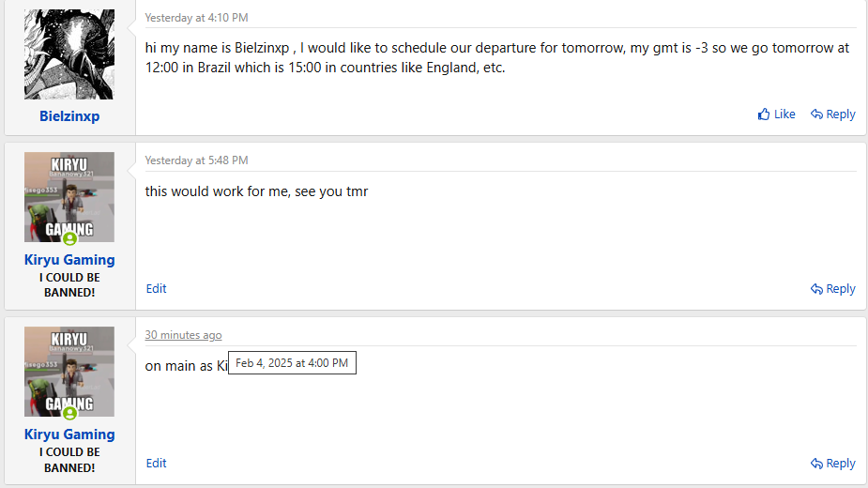Viewport: 868px width, 488px height.
Task: Click Like on the Bielzinxp post
Action: (x=777, y=114)
